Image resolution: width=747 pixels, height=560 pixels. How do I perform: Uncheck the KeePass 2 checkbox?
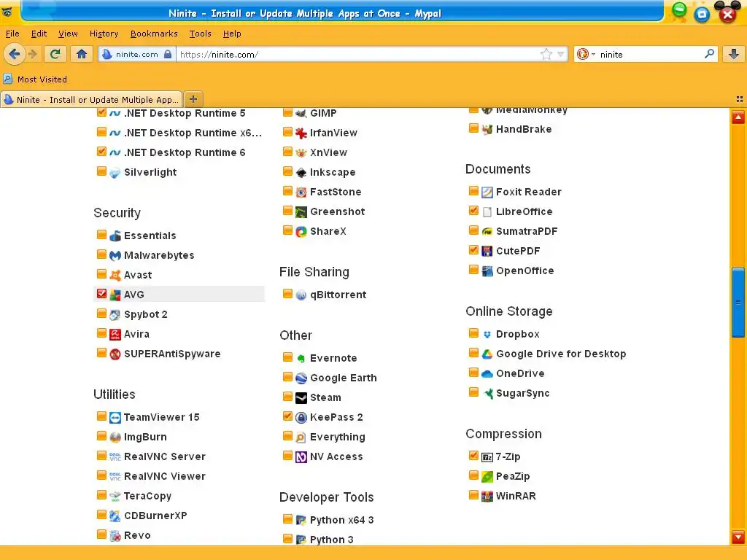(287, 416)
